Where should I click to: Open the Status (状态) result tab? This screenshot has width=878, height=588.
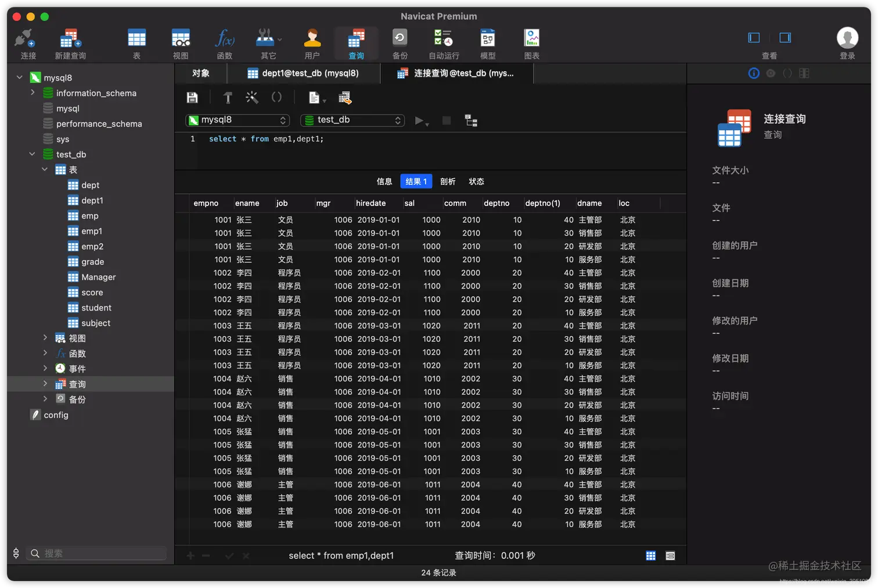pyautogui.click(x=476, y=182)
